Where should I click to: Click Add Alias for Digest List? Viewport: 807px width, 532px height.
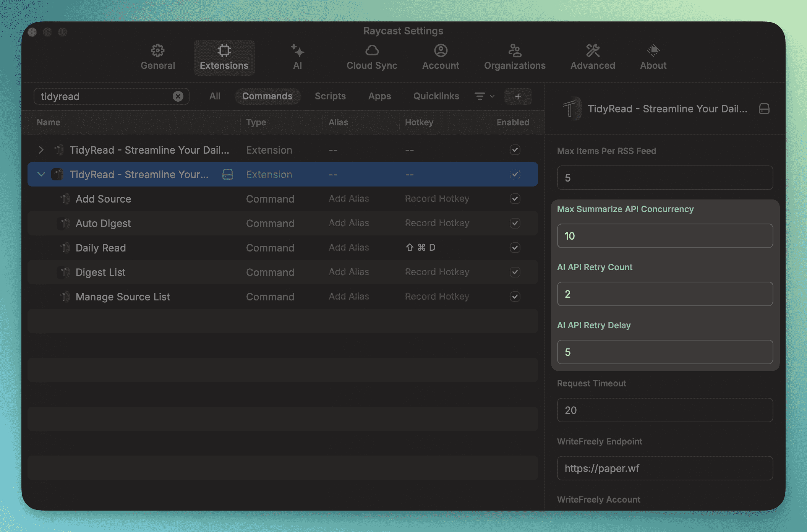tap(349, 272)
